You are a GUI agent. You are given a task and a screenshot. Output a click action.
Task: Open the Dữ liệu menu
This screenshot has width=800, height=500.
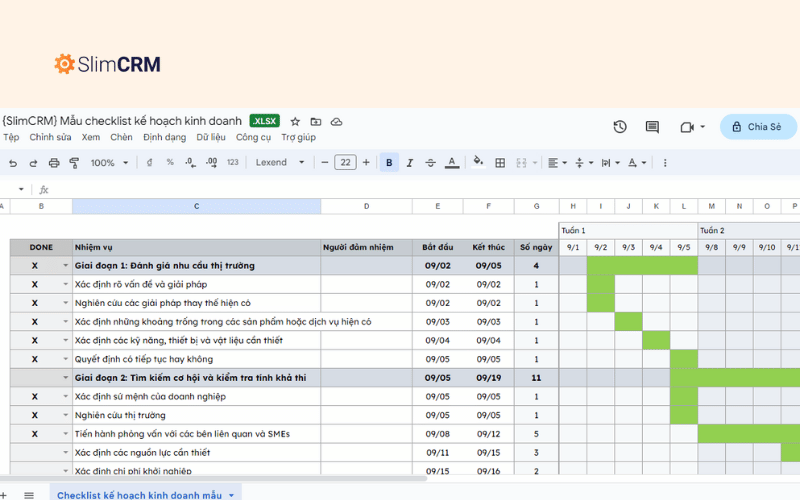pyautogui.click(x=210, y=138)
